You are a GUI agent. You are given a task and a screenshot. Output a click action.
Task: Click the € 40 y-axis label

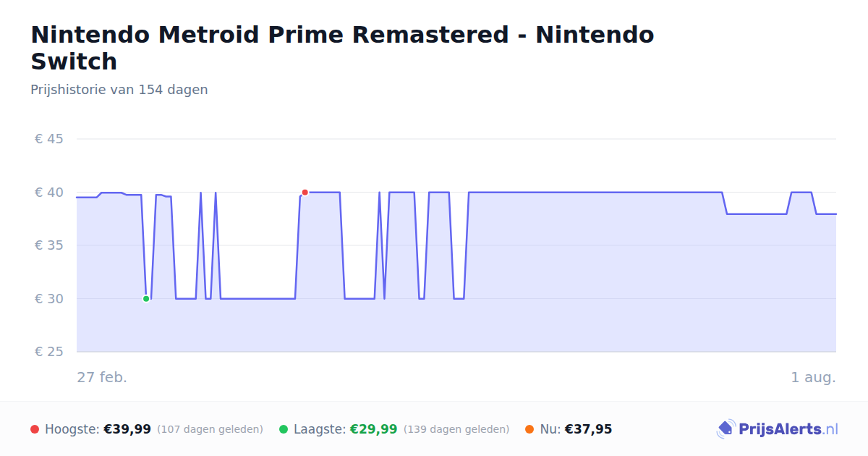[48, 193]
